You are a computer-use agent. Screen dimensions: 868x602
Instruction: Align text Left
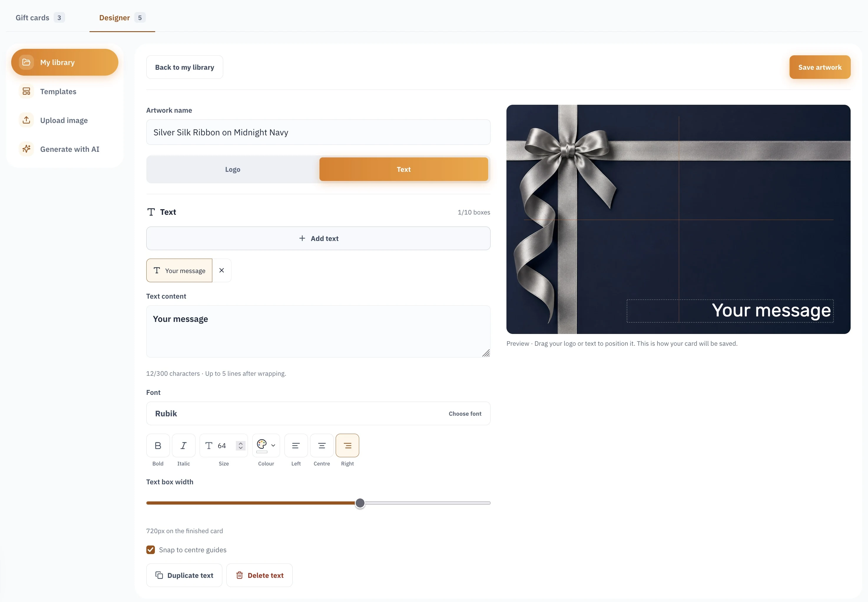coord(296,446)
